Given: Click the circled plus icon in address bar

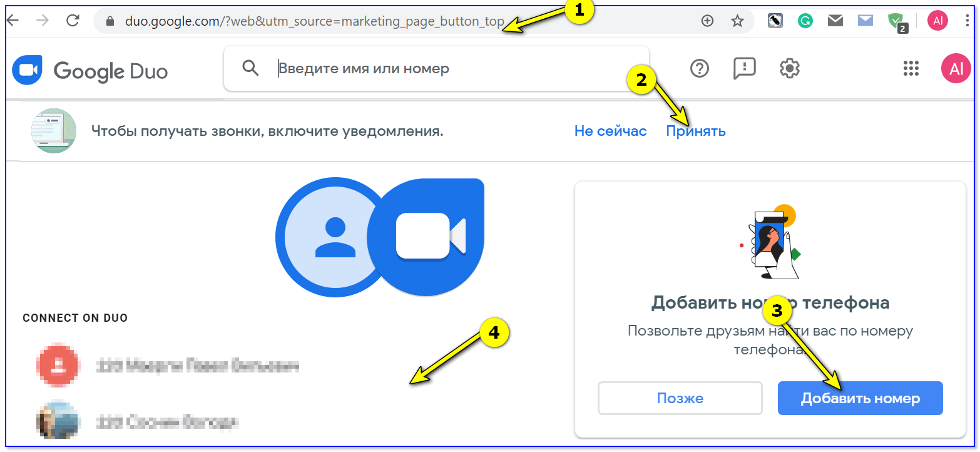Looking at the screenshot, I should 707,21.
